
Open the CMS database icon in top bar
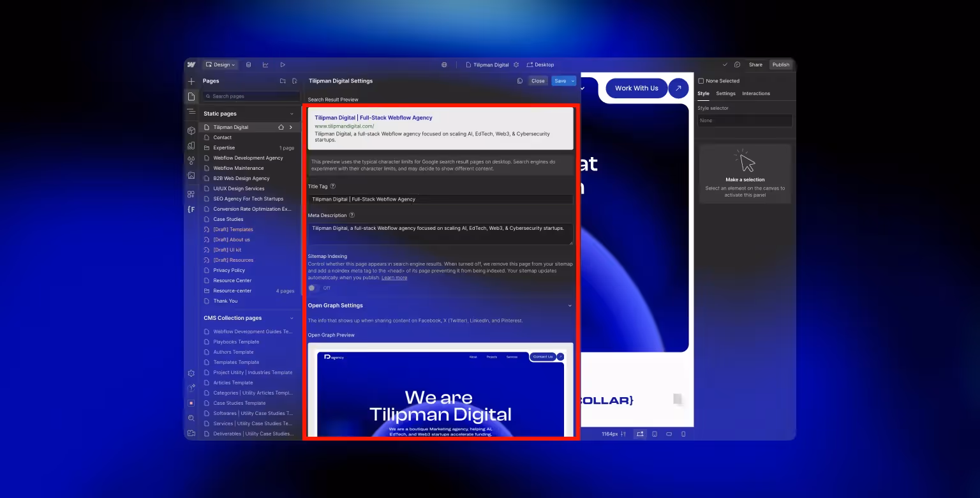point(248,64)
